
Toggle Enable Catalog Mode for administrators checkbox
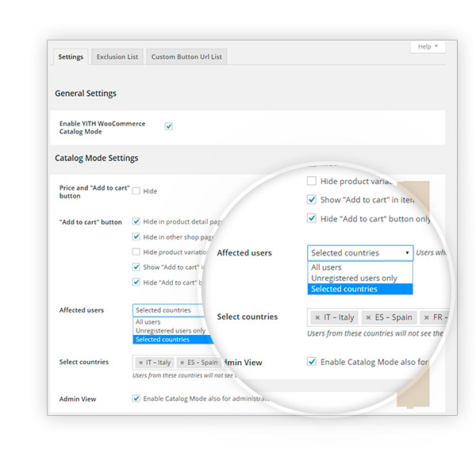pos(136,398)
